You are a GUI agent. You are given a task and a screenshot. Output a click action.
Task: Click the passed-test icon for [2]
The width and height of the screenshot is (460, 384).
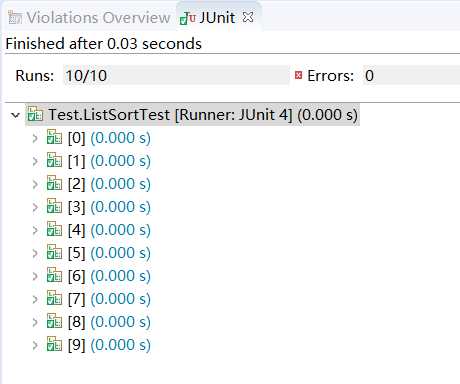click(x=54, y=183)
